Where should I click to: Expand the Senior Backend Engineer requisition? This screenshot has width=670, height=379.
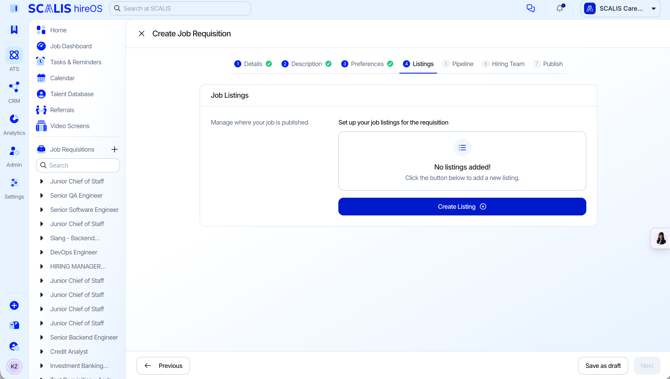click(41, 338)
